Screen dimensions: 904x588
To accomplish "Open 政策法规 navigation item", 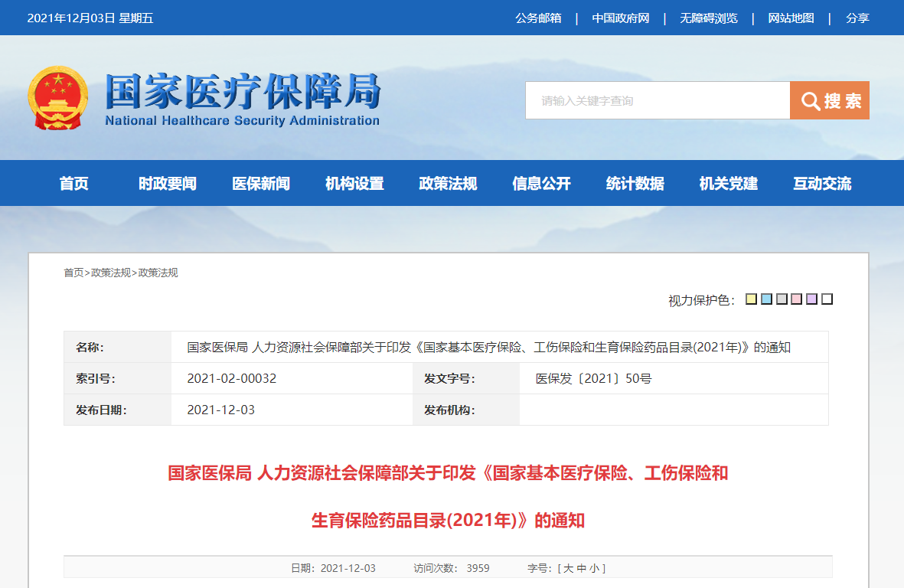I will (x=448, y=183).
